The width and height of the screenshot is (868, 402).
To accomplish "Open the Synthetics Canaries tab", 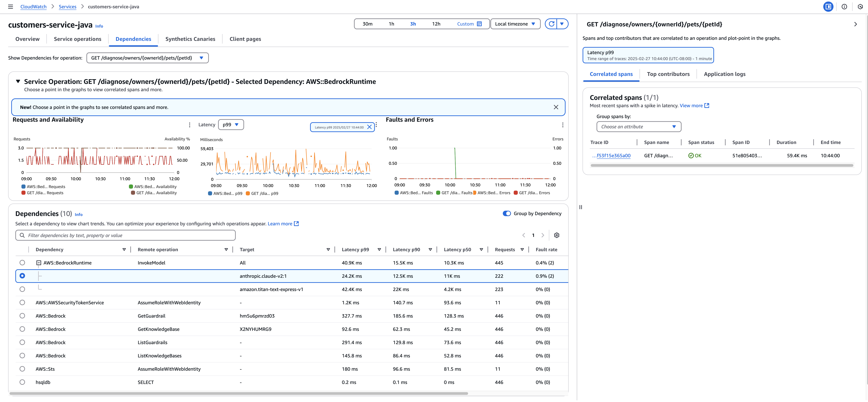I will [190, 39].
